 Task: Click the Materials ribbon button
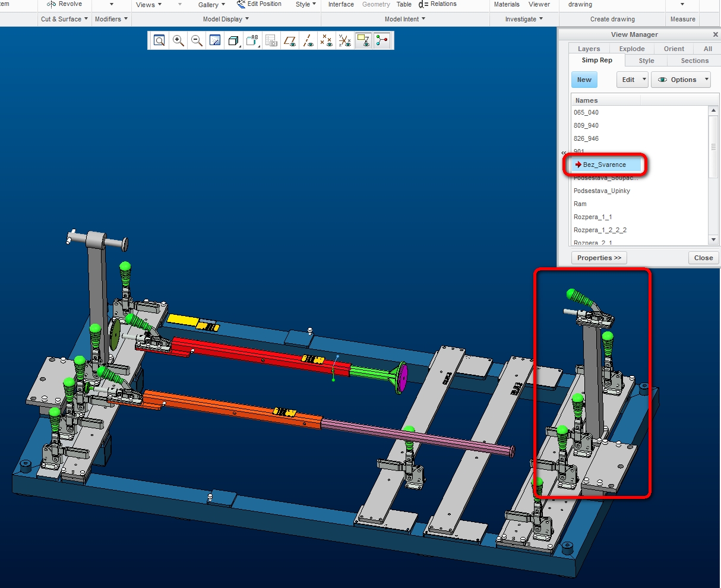click(507, 4)
